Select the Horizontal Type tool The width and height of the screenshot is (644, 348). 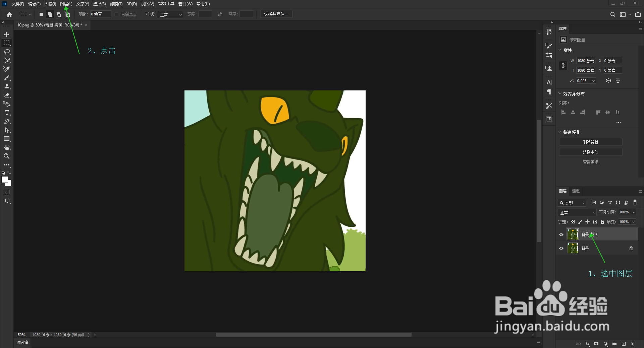7,113
